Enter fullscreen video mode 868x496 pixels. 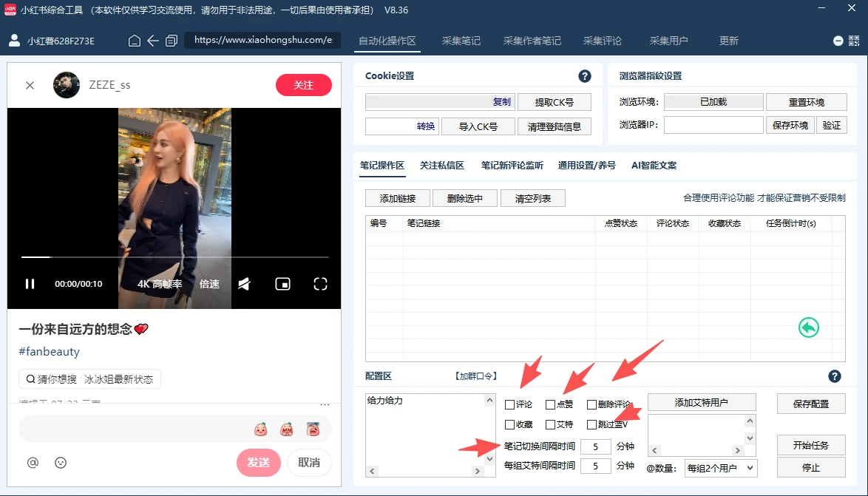(x=321, y=284)
